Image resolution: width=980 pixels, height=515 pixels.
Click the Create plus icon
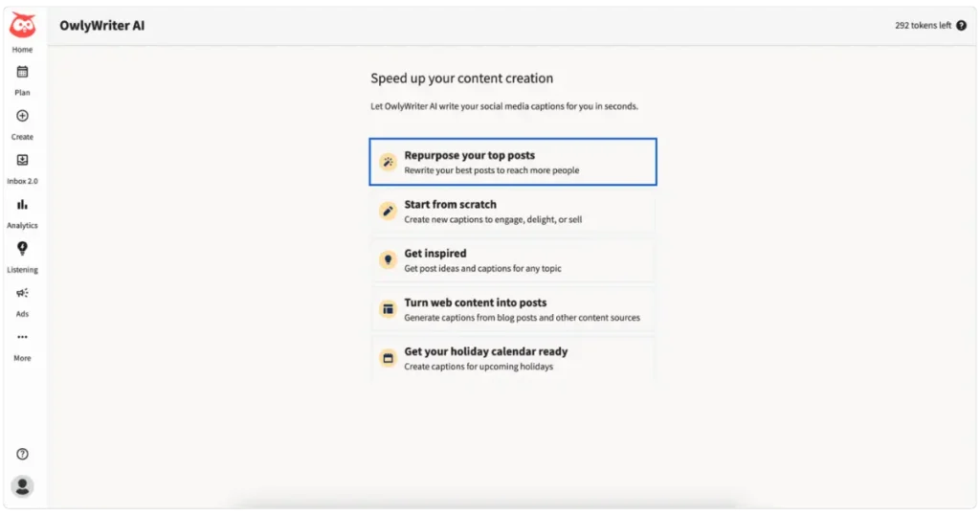pyautogui.click(x=23, y=116)
